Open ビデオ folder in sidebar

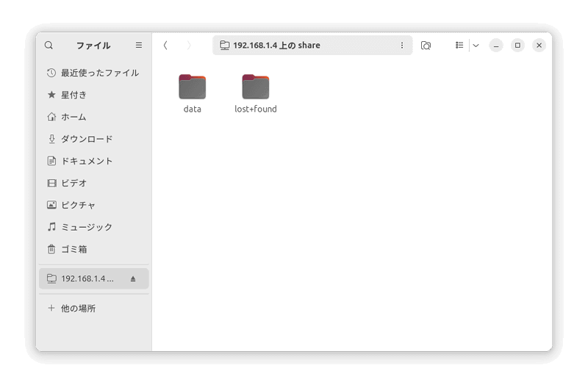(94, 183)
